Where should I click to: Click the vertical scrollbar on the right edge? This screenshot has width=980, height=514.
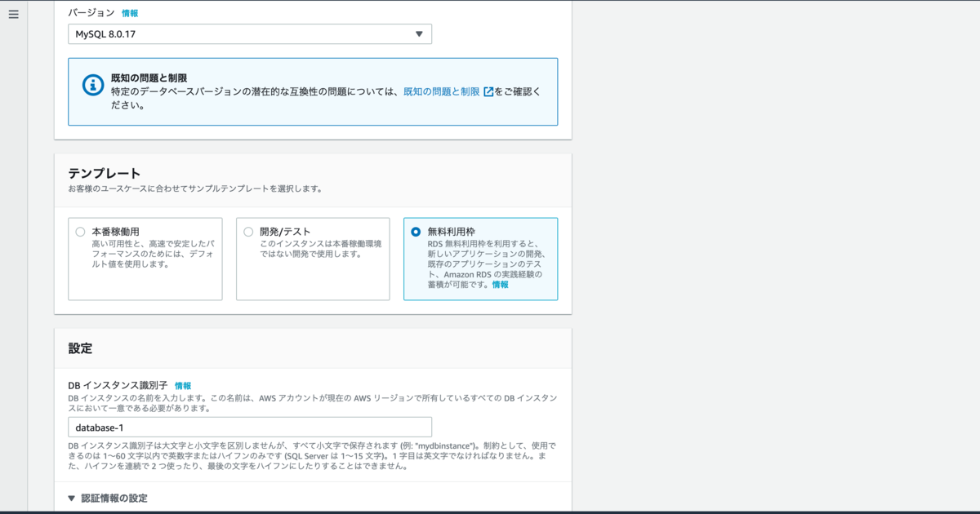pyautogui.click(x=977, y=257)
